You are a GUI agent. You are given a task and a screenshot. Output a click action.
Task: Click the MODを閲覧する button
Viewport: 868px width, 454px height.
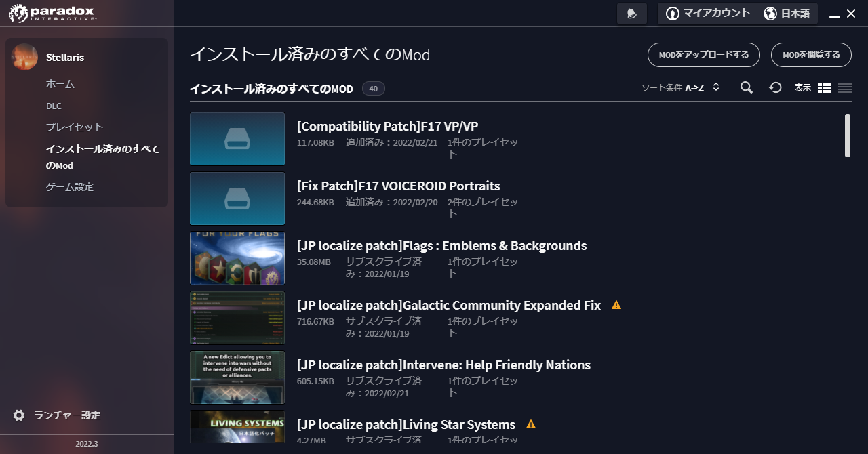point(811,55)
